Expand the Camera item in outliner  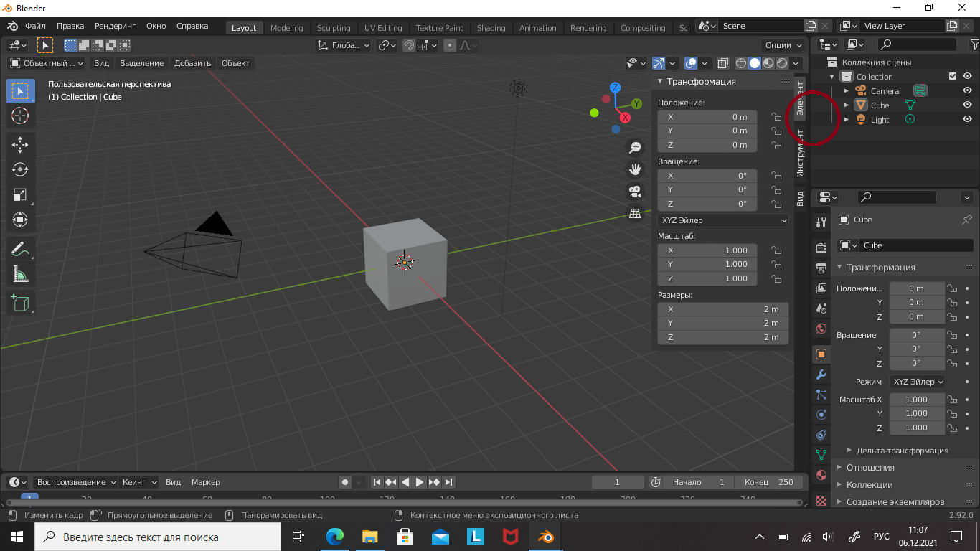pos(847,91)
